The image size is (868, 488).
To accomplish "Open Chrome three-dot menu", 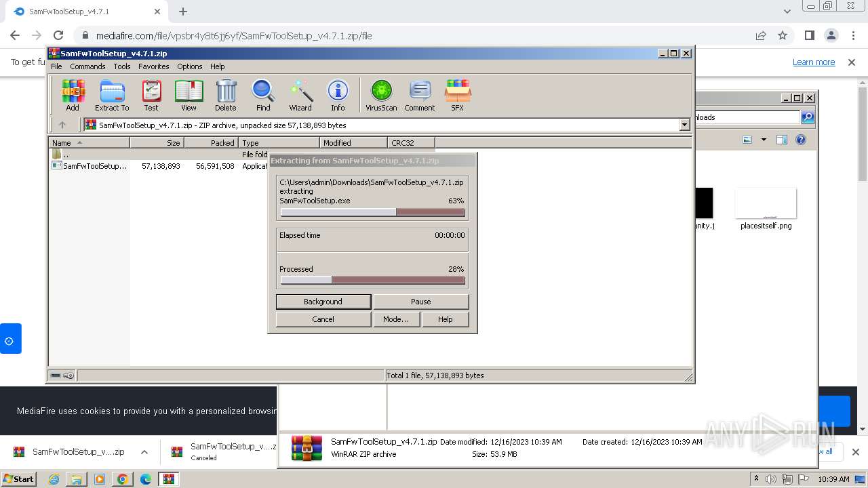I will 853,35.
